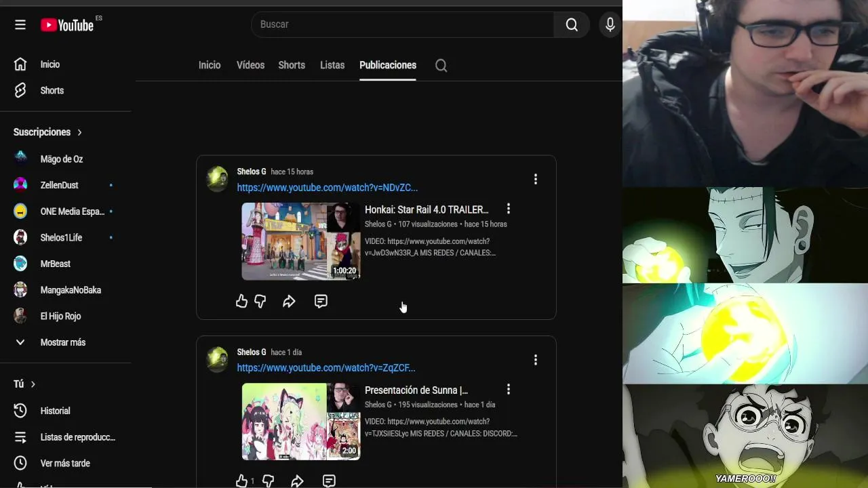The image size is (868, 488).
Task: Open ZellenDust channel avatar
Action: point(20,185)
